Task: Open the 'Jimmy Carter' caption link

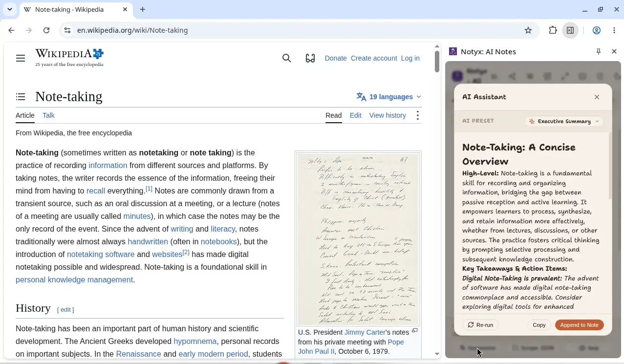Action: pyautogui.click(x=365, y=332)
